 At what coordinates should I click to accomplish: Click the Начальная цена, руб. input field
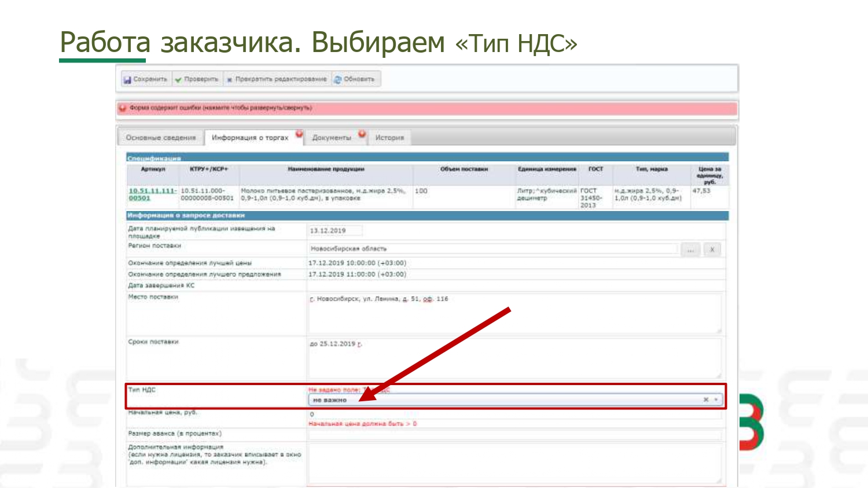tap(514, 415)
